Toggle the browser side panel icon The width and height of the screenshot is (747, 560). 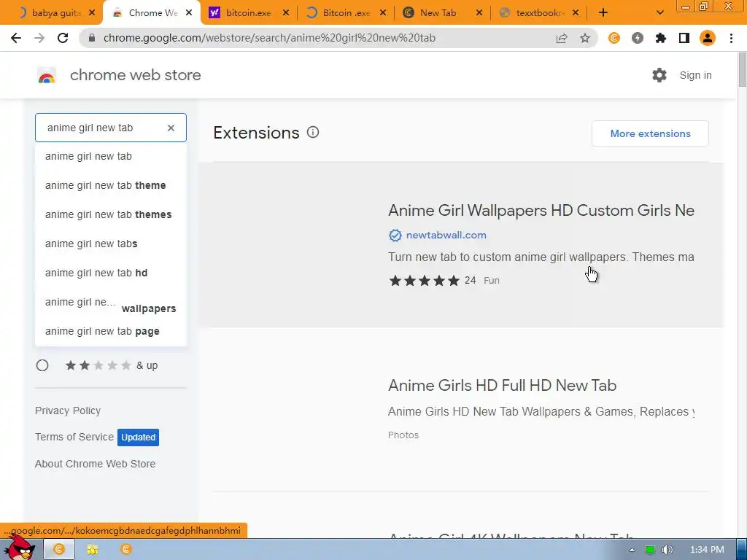pyautogui.click(x=684, y=38)
